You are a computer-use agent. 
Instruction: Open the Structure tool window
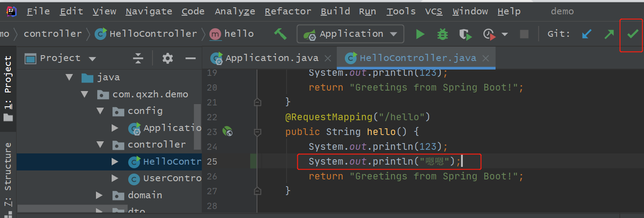8,175
